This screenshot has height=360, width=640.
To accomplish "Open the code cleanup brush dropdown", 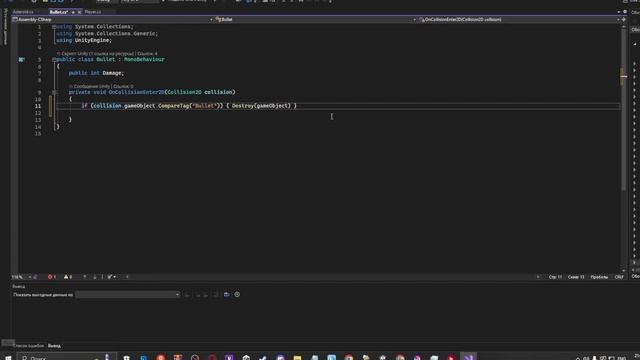I will (111, 277).
